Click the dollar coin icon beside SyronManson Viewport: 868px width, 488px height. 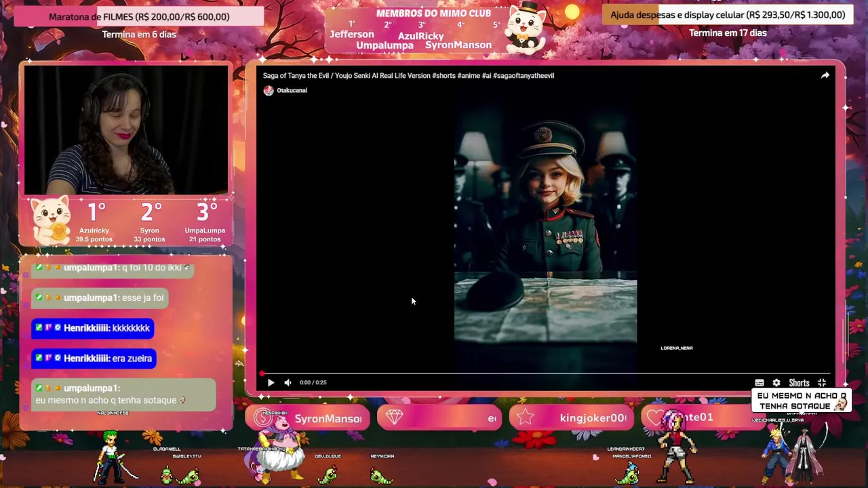pos(262,418)
